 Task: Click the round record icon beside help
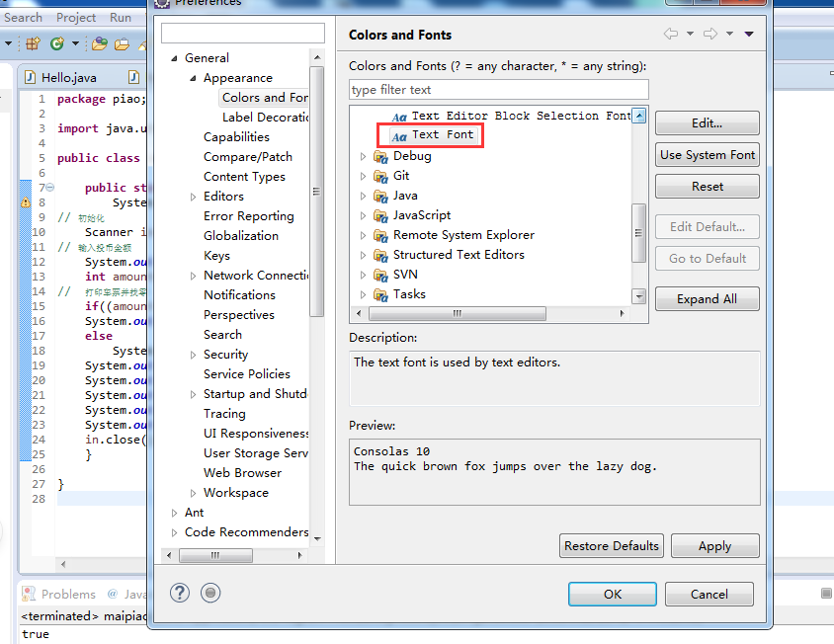click(x=210, y=593)
